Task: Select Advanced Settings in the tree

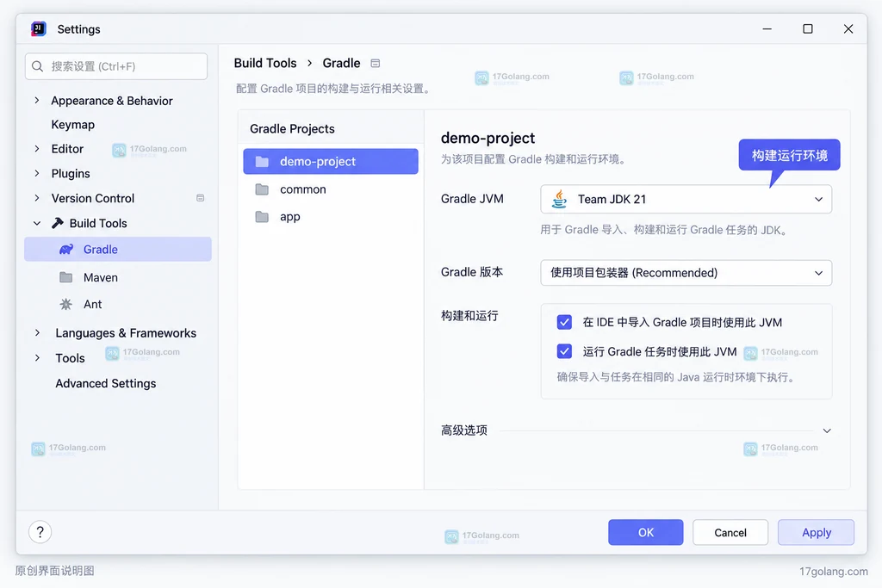Action: pyautogui.click(x=106, y=383)
